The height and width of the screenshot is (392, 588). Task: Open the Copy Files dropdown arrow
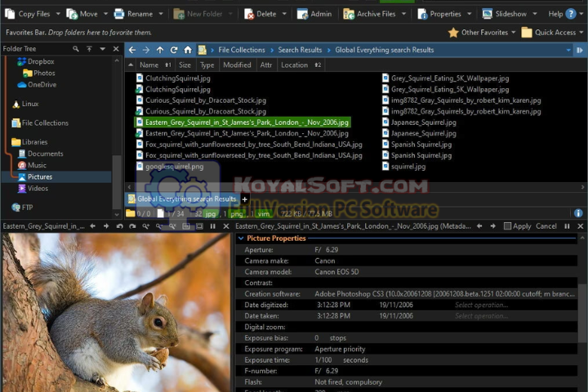coord(58,14)
